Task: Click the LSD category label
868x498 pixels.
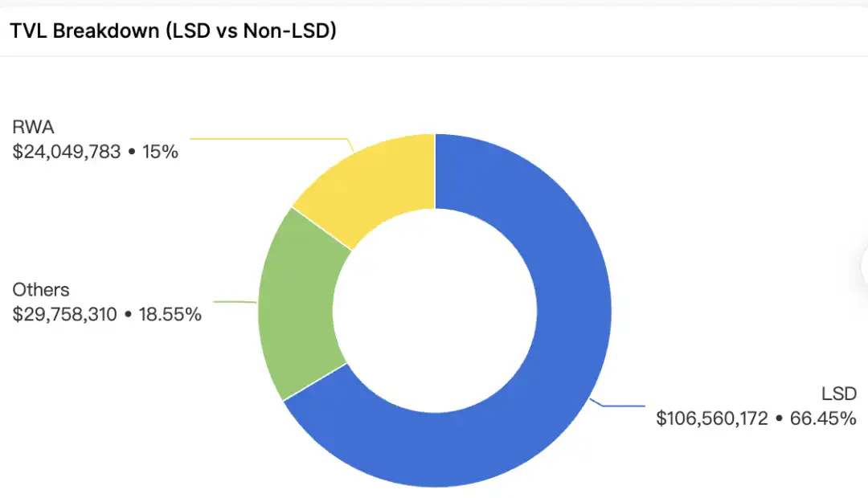Action: tap(838, 394)
